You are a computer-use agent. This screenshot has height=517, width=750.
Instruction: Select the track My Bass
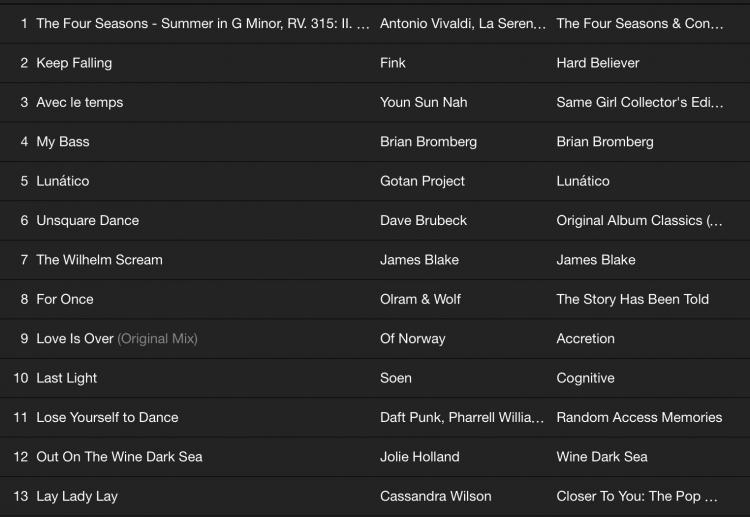63,142
